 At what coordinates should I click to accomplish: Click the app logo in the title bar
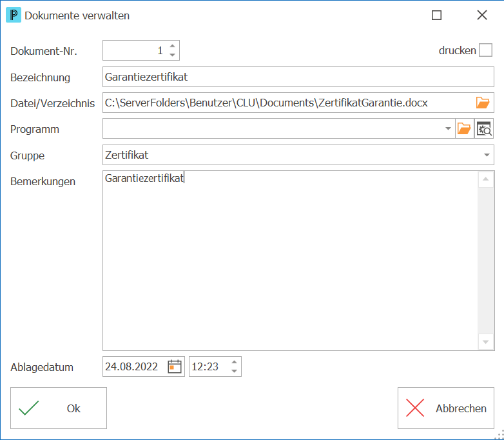point(14,15)
